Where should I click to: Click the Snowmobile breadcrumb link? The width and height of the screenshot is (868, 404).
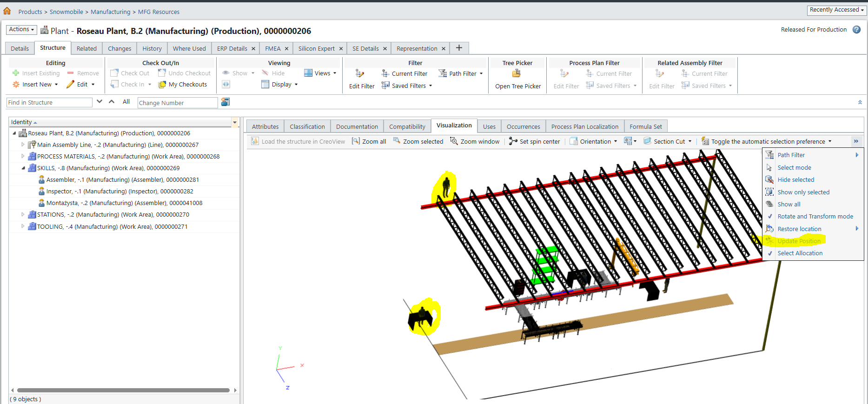66,12
